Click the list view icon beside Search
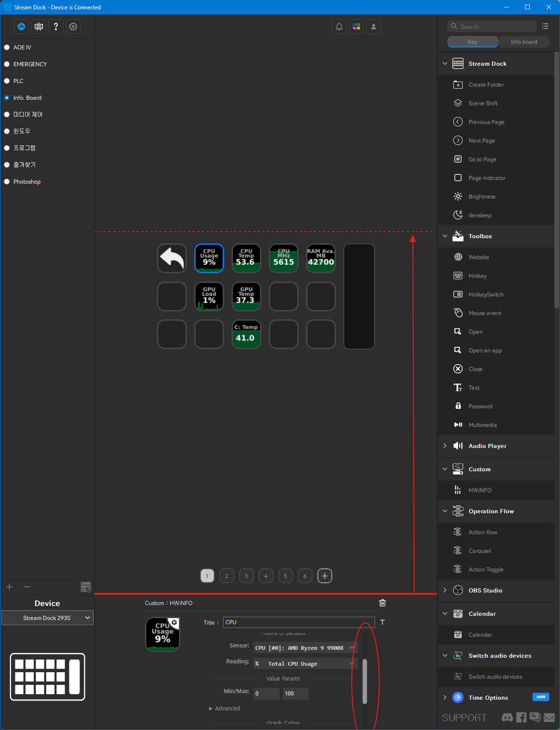 545,26
